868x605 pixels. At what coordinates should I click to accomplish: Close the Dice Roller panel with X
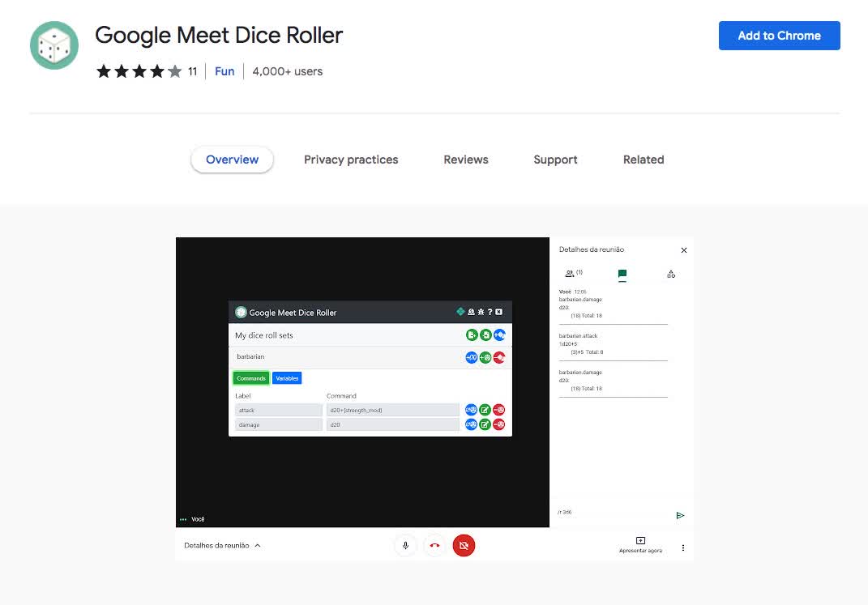point(498,312)
